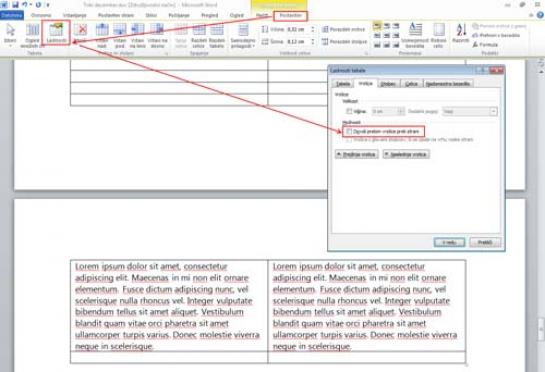
Task: Insert a column right with Vstavi na desno
Action: 157,35
